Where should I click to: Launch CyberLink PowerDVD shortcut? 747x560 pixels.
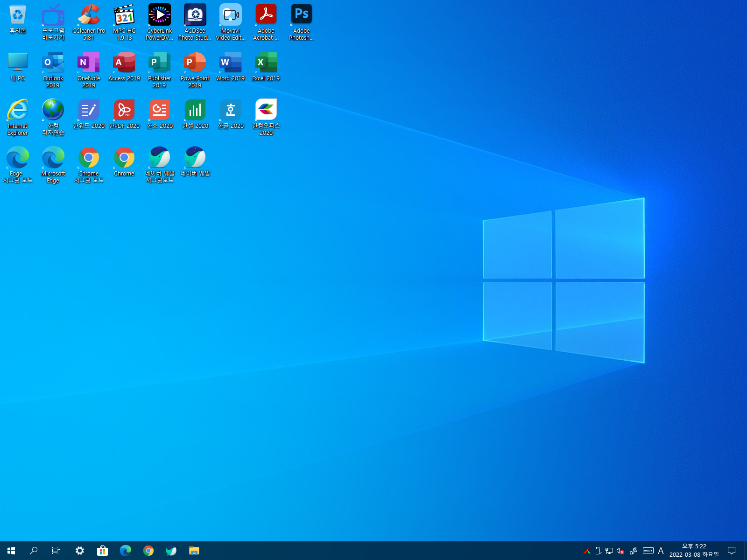point(160,22)
